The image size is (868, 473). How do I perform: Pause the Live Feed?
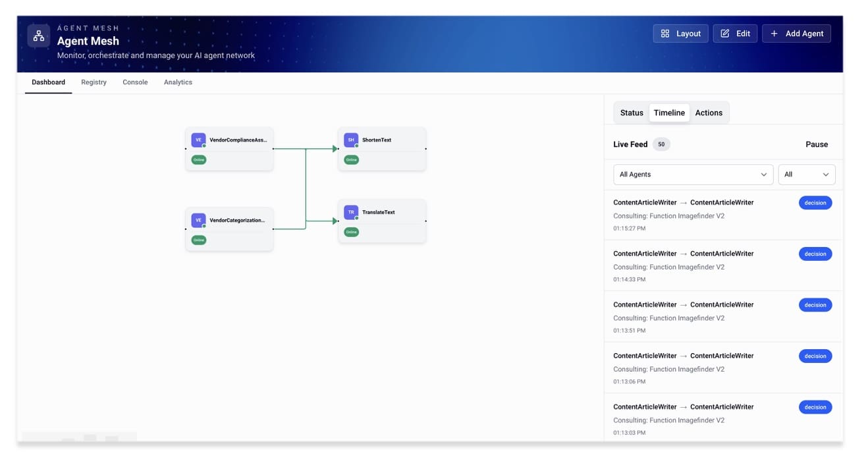tap(817, 144)
